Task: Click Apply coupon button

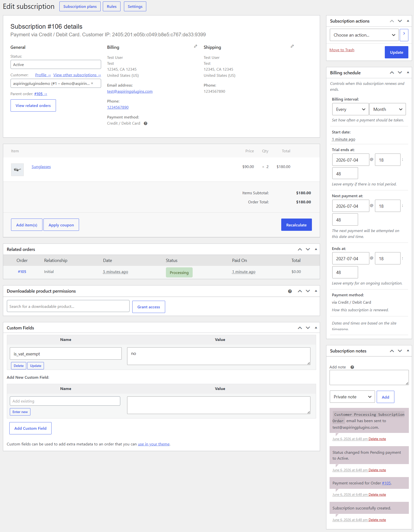Action: (61, 225)
